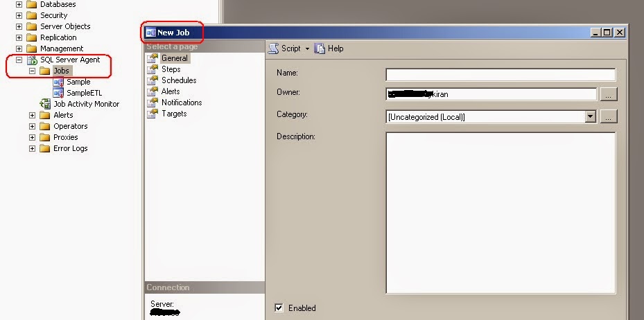Close the New Job dialog
This screenshot has width=644, height=320.
click(619, 33)
